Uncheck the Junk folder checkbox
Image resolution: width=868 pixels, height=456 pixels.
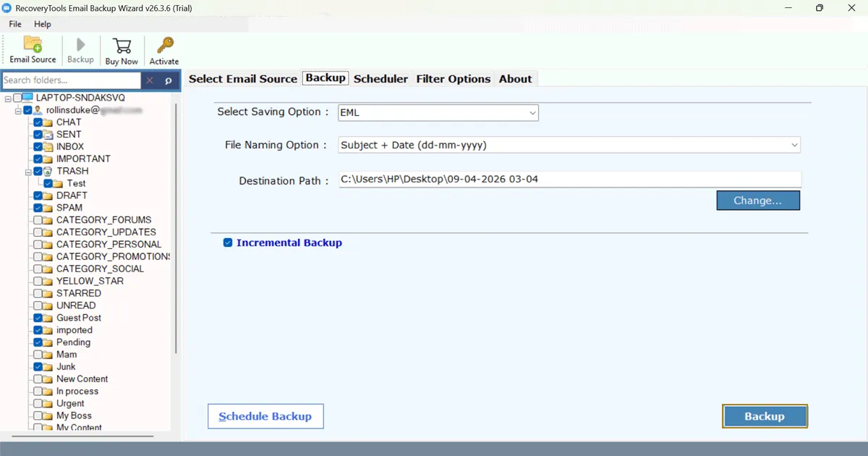(x=38, y=367)
